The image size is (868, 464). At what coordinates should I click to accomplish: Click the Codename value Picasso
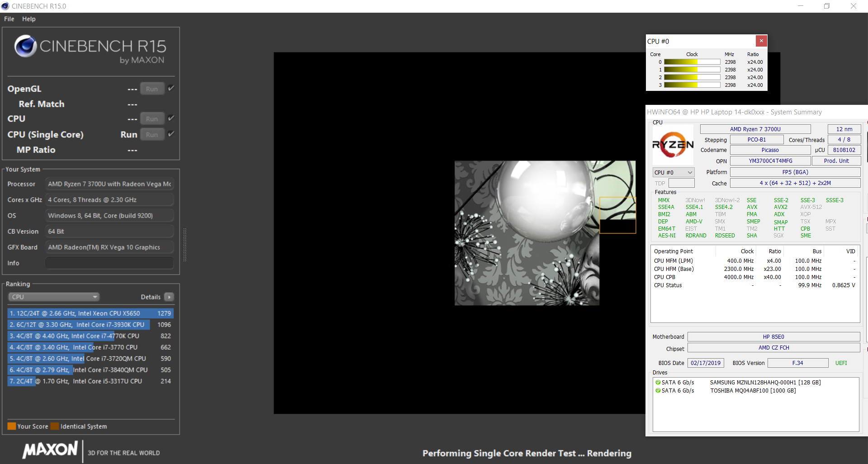770,150
